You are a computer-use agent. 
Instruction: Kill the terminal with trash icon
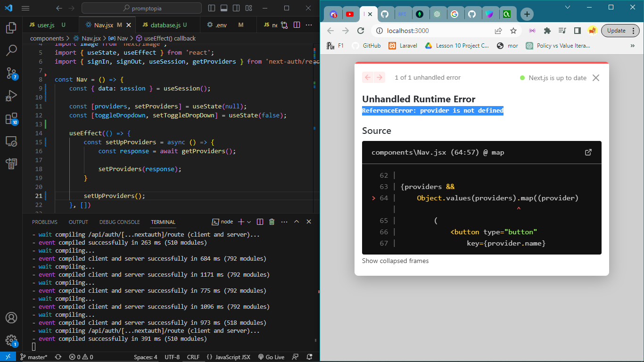point(272,222)
